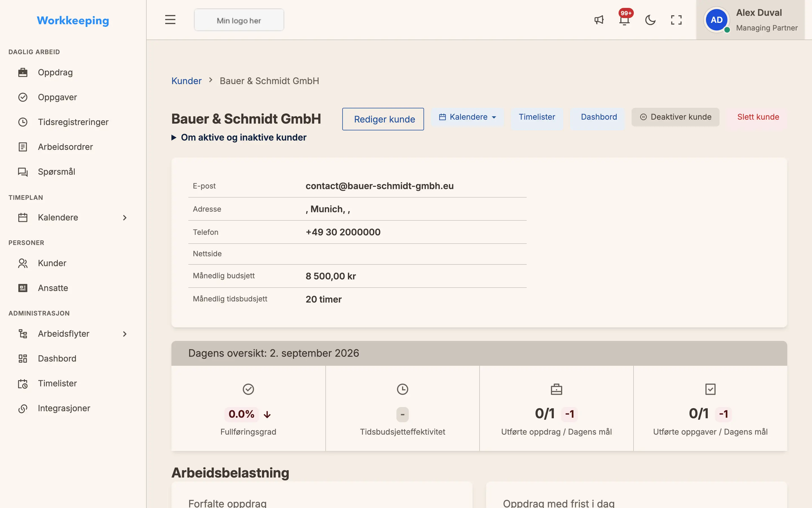Click the sidebar Timelister calendar-clock icon
Viewport: 812px width, 508px height.
(x=23, y=383)
